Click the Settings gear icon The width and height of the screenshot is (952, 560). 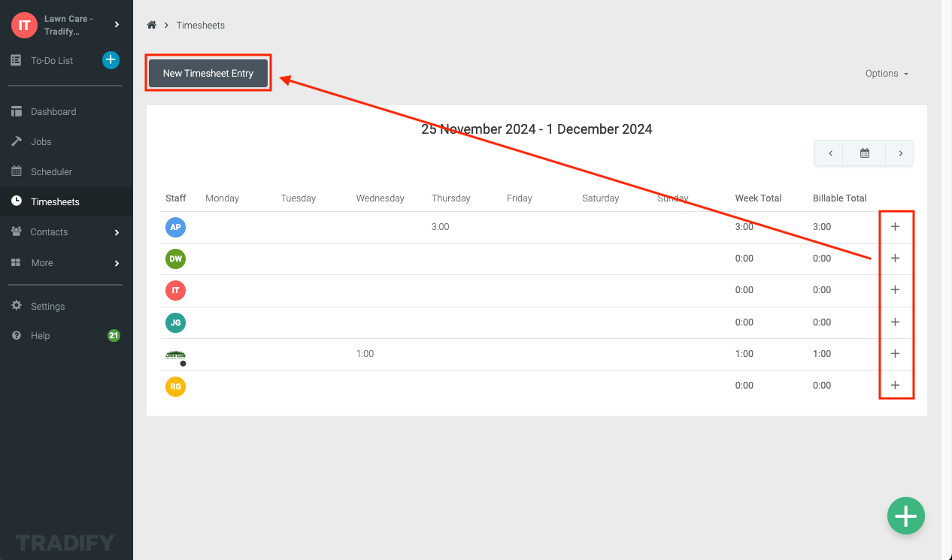(16, 306)
